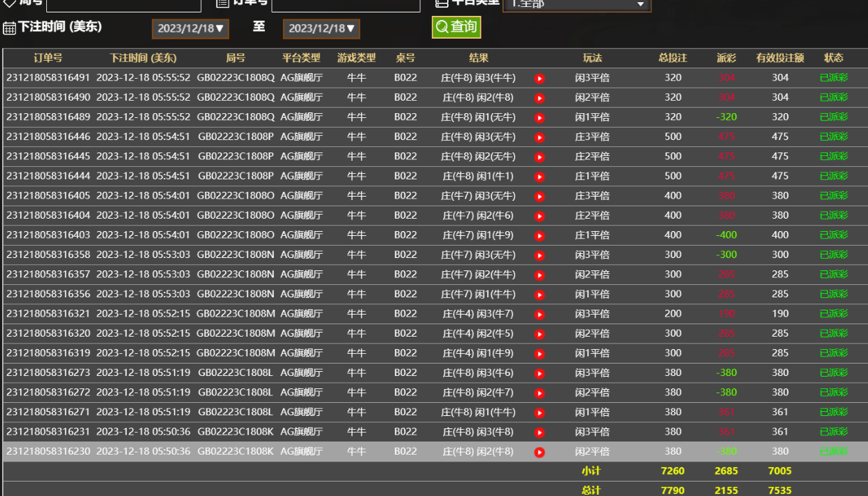Click the 订单号 column header

point(48,58)
